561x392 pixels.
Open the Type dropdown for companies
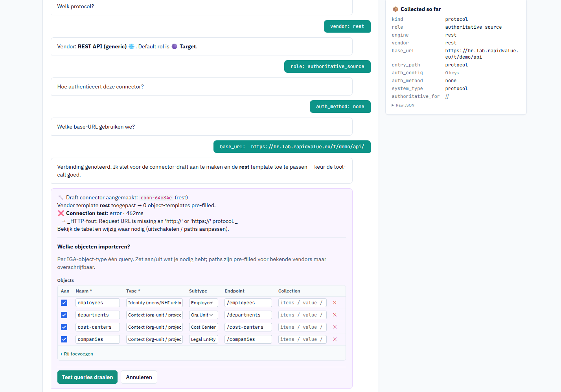(155, 339)
